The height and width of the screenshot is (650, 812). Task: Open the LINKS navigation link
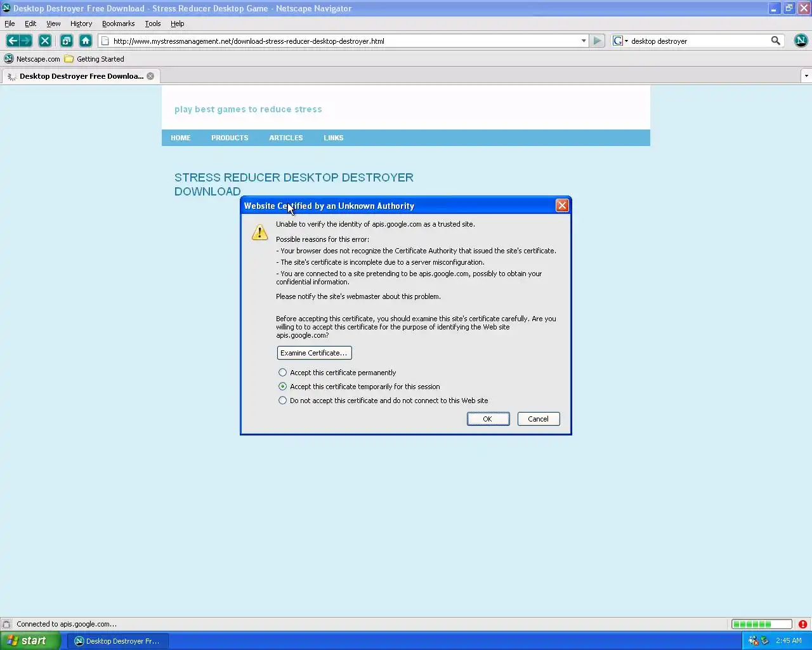pos(334,138)
